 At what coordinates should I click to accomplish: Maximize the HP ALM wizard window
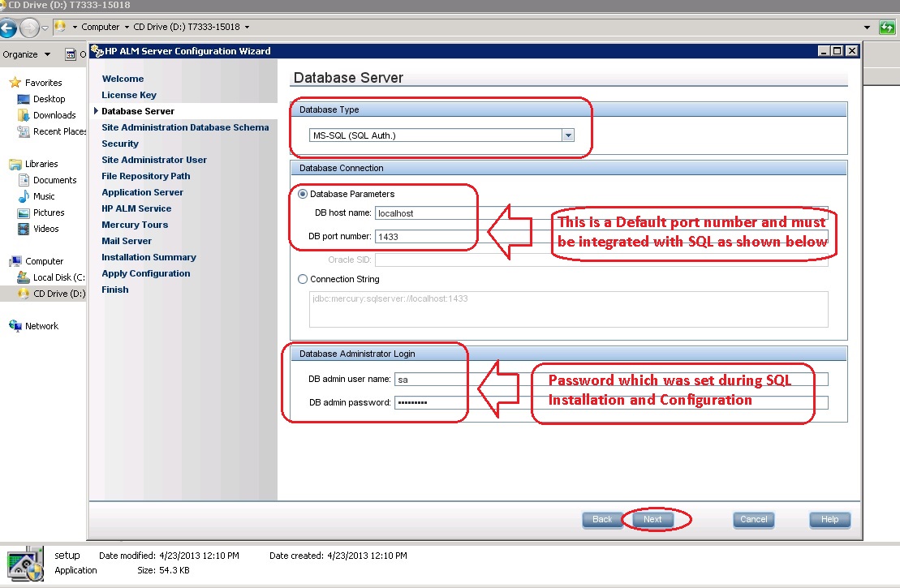(838, 51)
